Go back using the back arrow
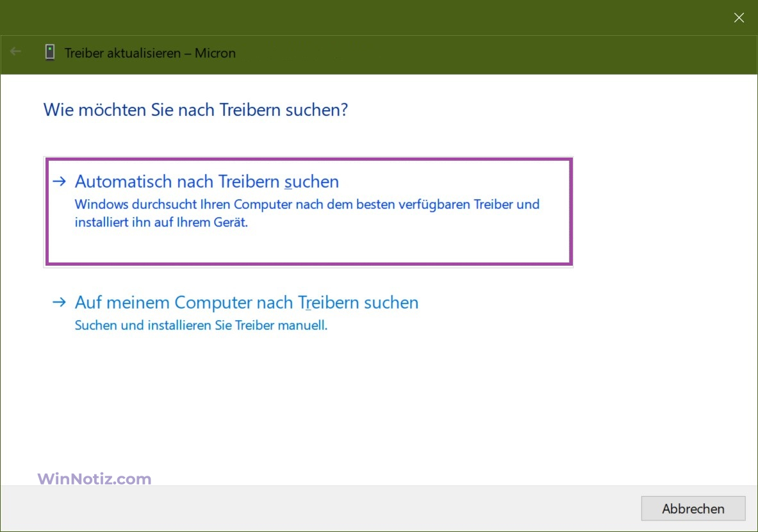This screenshot has width=758, height=532. (x=15, y=52)
